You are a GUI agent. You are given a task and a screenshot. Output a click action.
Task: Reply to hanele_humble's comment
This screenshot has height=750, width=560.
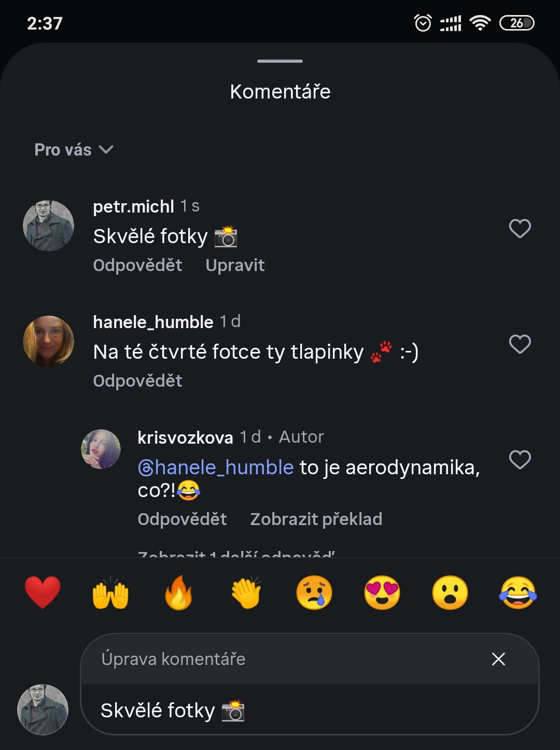pos(137,381)
